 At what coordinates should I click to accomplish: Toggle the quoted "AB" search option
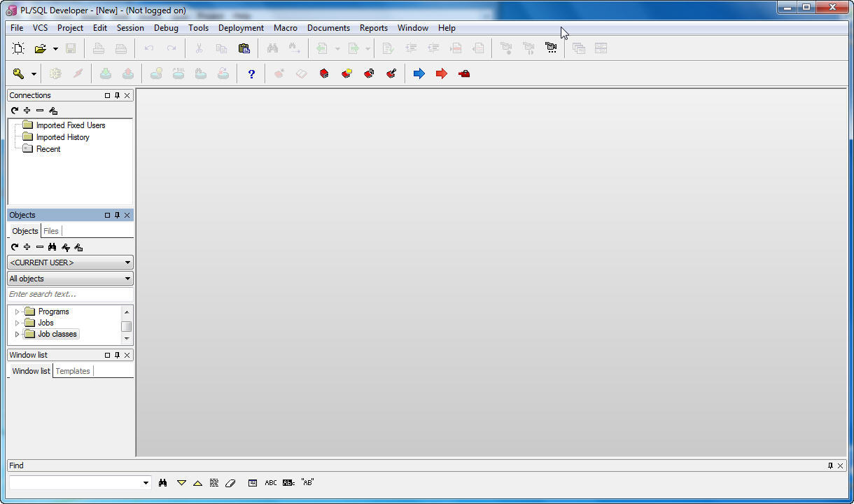click(307, 482)
